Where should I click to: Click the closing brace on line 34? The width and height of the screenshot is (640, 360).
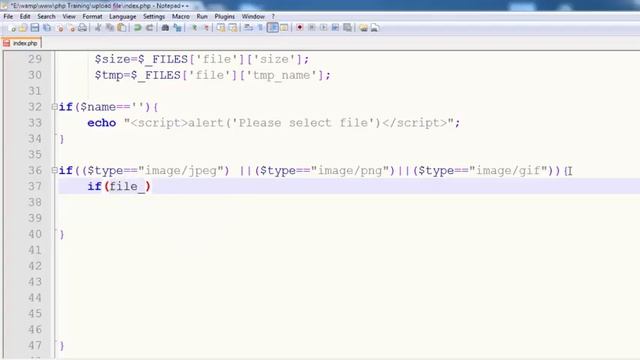tap(62, 139)
